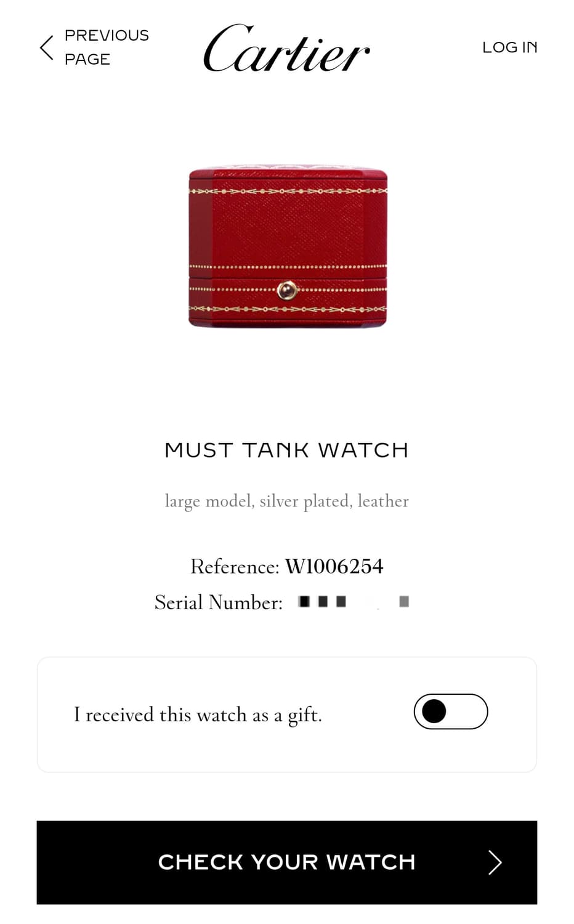Select the red Cartier box image

(288, 246)
